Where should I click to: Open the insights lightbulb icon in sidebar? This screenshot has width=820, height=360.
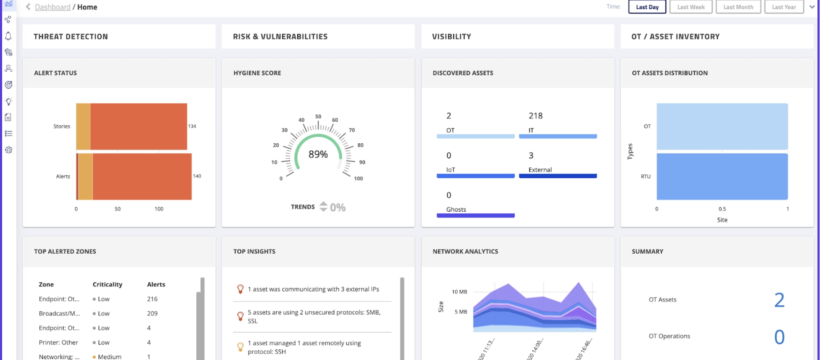(8, 102)
